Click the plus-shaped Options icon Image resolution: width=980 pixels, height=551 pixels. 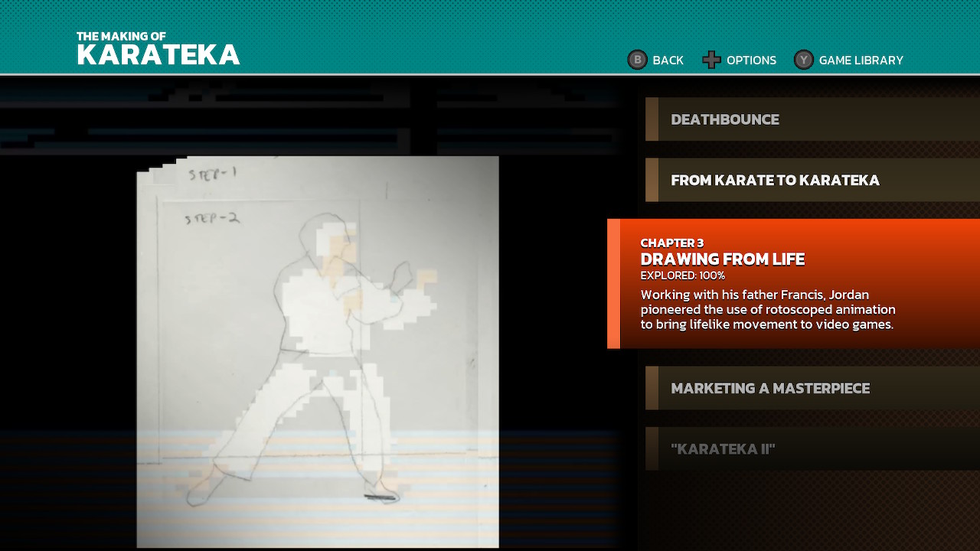click(711, 60)
